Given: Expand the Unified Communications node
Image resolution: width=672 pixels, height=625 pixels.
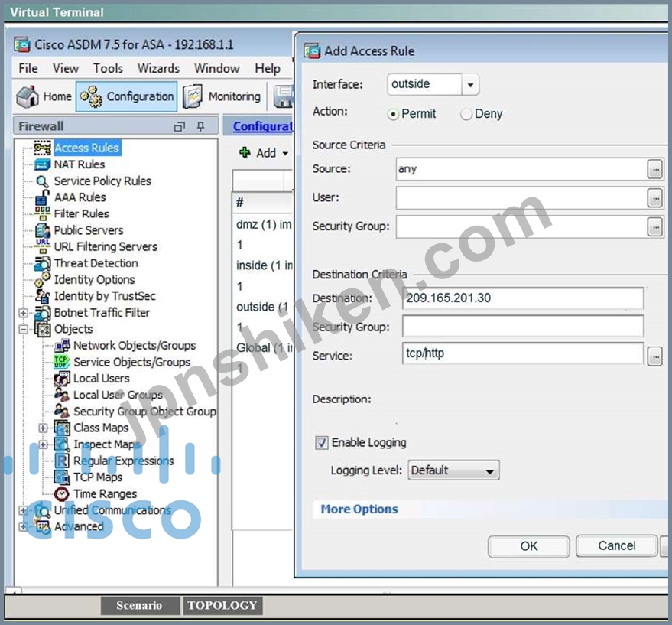Looking at the screenshot, I should pyautogui.click(x=24, y=510).
